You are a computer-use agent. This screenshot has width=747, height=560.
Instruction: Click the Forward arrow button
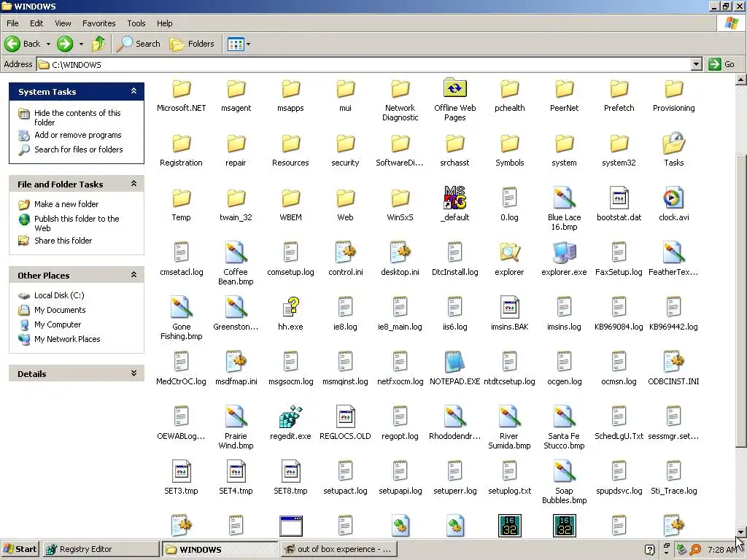coord(65,44)
